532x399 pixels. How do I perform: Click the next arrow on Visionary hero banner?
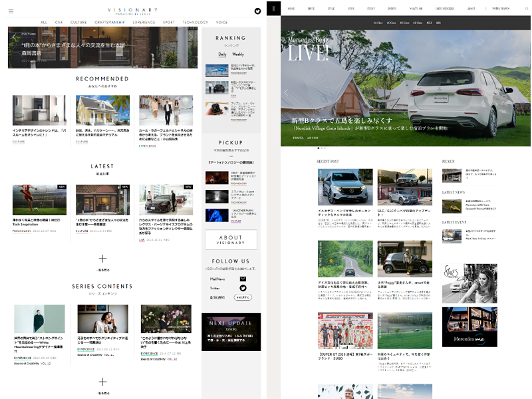[x=191, y=37]
